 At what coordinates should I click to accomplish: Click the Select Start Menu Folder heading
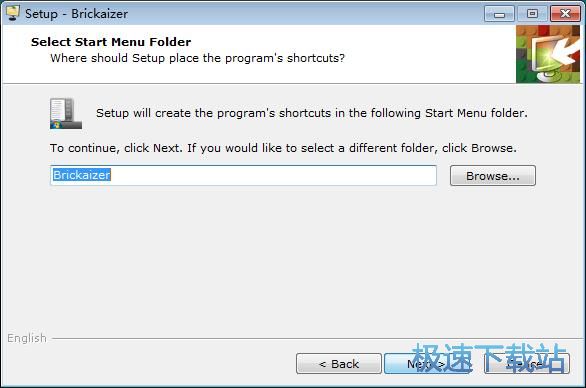[x=111, y=42]
